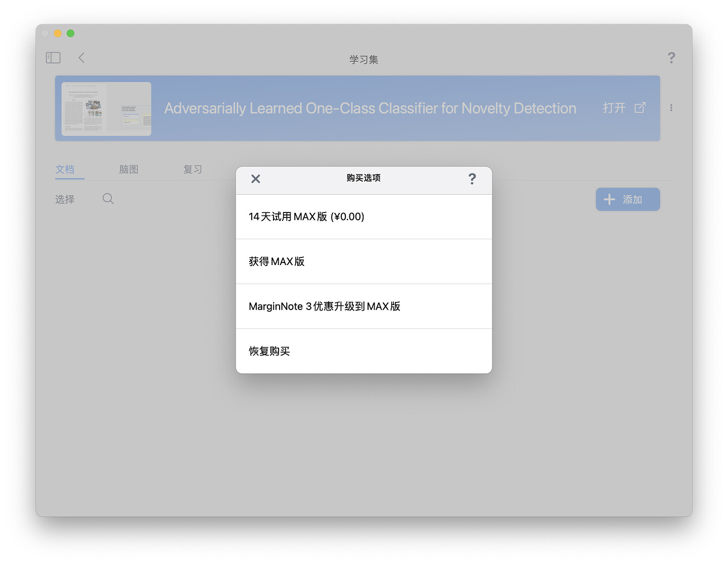Screen dimensions: 728x564
Task: Select MarginNote 3优惠升级到MAX版 option
Action: (364, 307)
